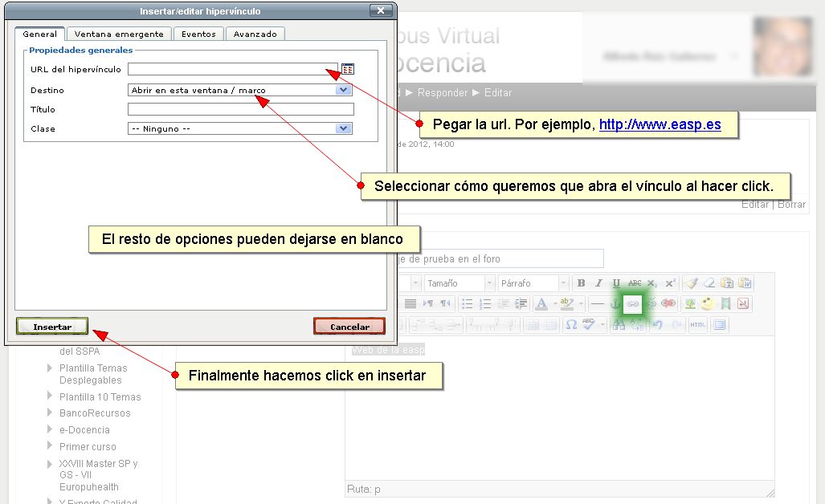Click the Insertar button
The image size is (825, 504).
(52, 327)
